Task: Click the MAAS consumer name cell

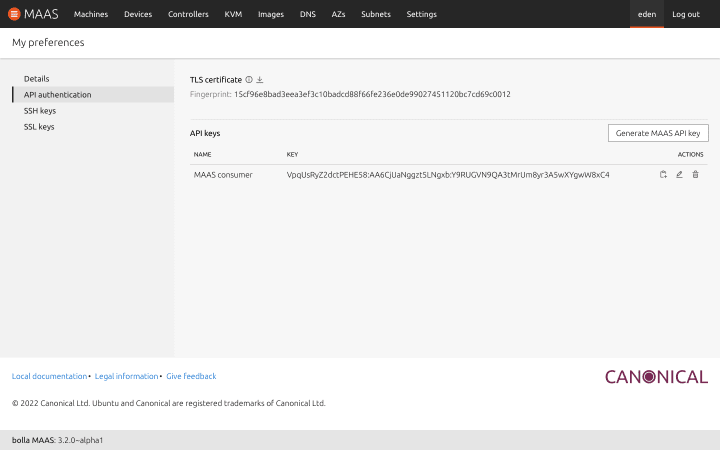Action: [223, 174]
